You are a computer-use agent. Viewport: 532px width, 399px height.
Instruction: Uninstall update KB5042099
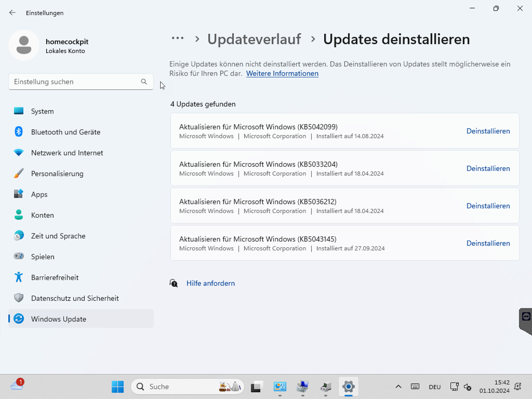click(x=488, y=131)
